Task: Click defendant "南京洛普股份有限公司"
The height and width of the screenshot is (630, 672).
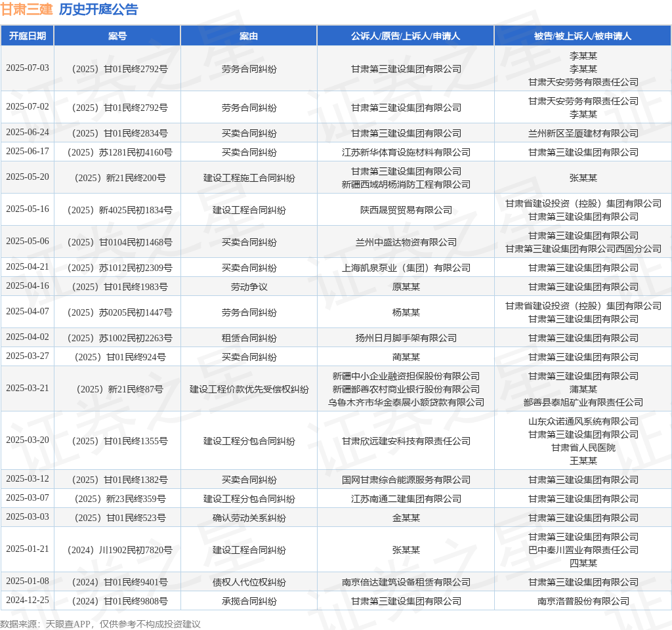Action: [583, 601]
